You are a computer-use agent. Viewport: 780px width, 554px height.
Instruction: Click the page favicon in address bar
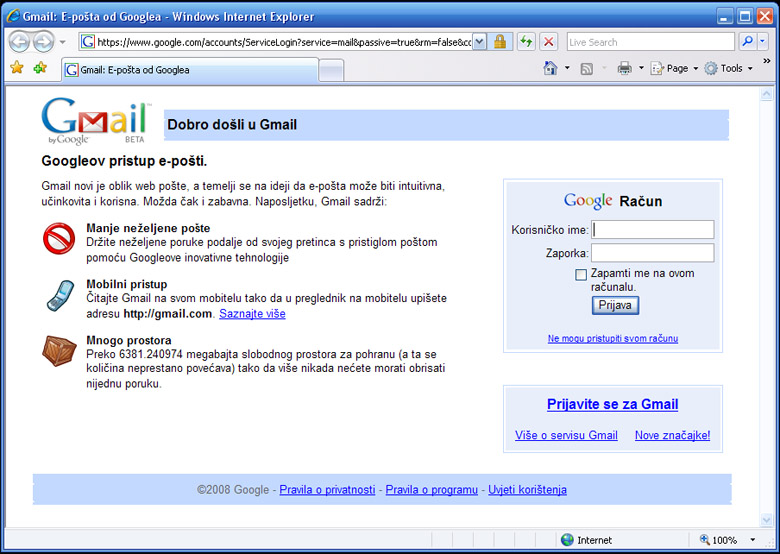88,42
